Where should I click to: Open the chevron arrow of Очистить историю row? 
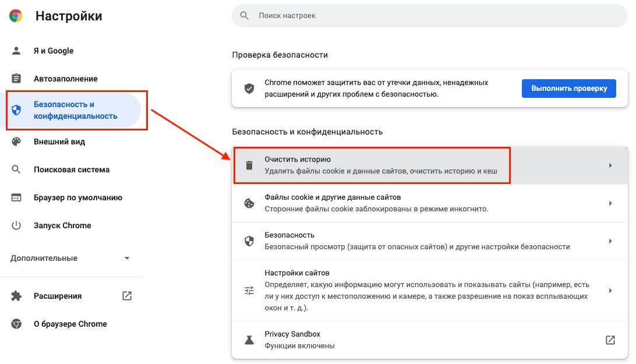click(610, 165)
